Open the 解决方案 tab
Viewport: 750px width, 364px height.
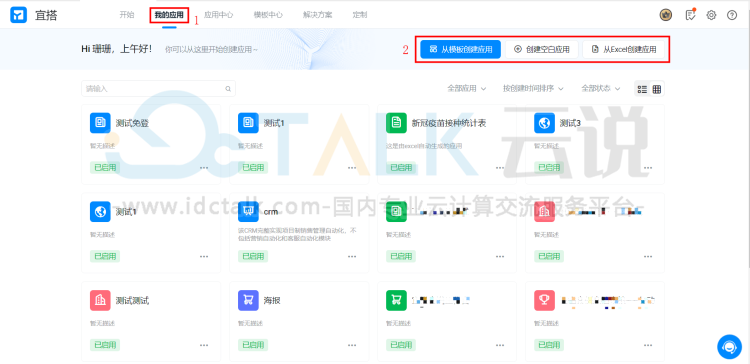[x=318, y=15]
